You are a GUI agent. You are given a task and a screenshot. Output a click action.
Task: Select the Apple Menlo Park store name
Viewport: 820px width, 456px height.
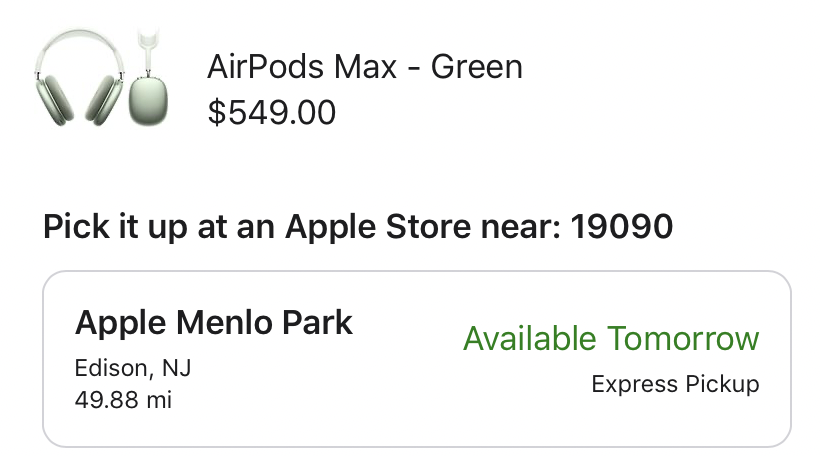click(x=214, y=323)
